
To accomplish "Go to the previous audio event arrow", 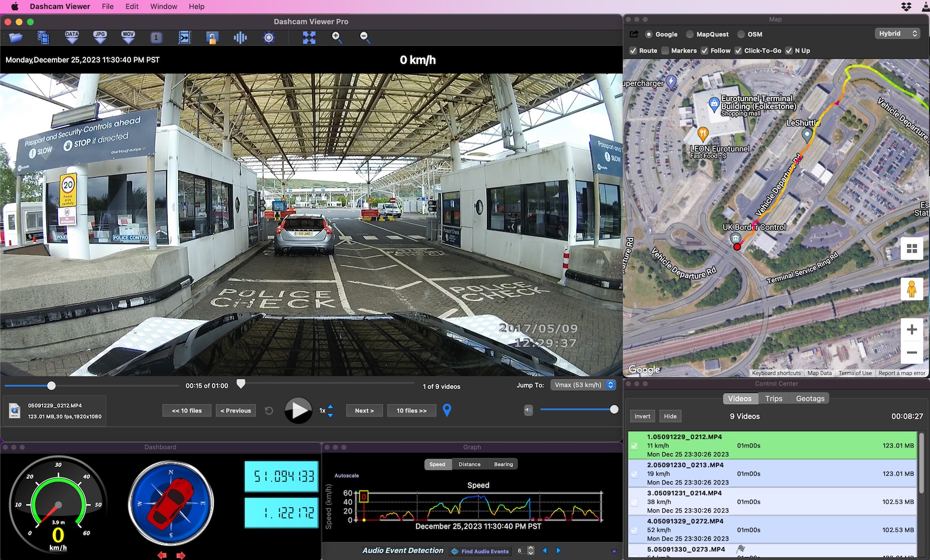I will 544,550.
